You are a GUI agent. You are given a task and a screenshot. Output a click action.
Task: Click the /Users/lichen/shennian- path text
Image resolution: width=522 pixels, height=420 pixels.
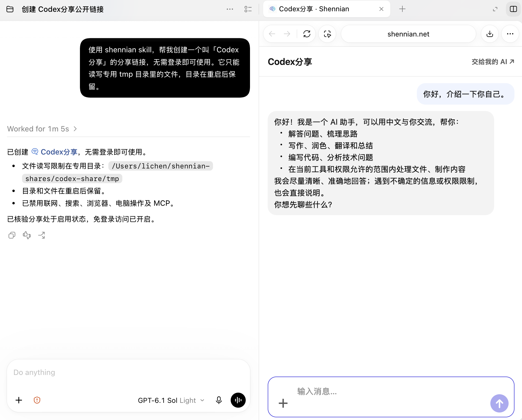[x=161, y=166]
